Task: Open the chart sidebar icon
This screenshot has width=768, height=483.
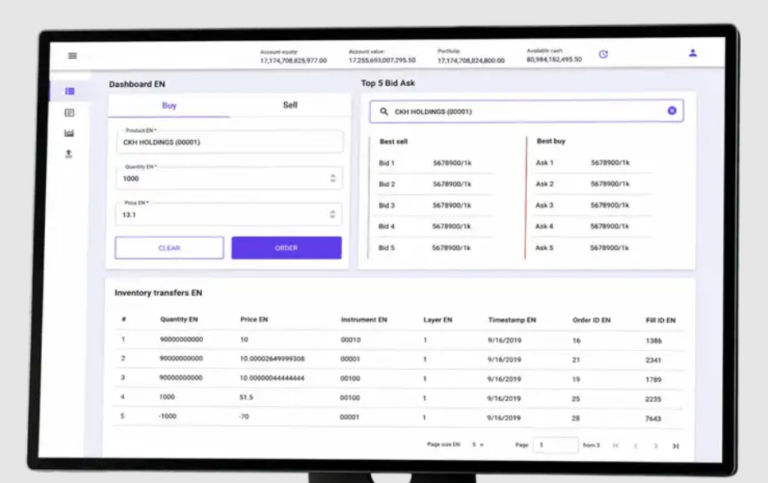Action: (69, 133)
